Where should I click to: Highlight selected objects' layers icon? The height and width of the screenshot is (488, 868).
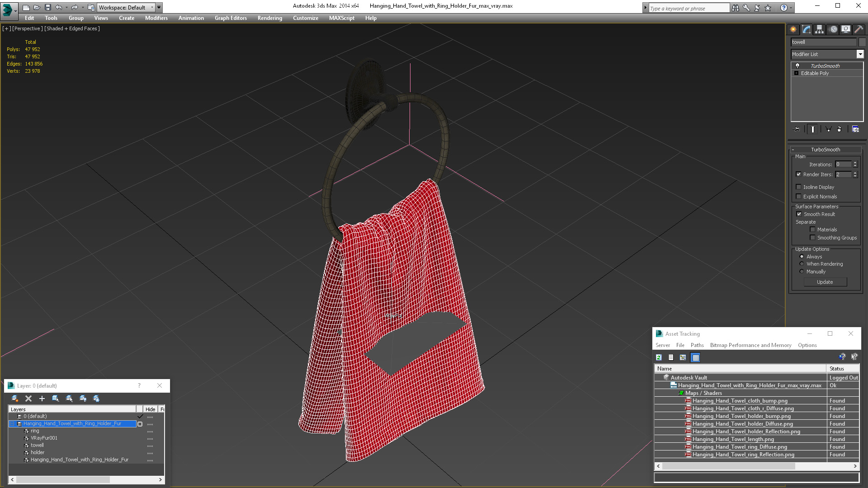point(69,399)
